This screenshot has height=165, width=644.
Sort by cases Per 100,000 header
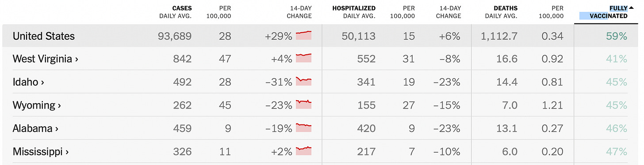tap(219, 12)
